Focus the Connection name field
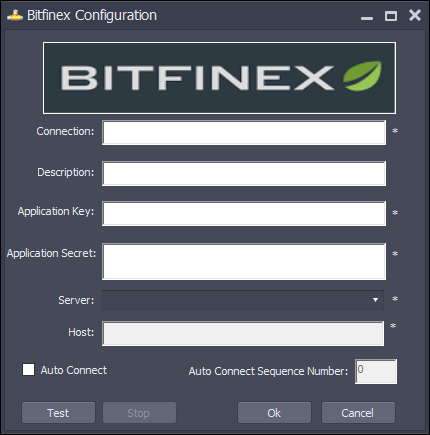The height and width of the screenshot is (435, 430). [x=244, y=133]
